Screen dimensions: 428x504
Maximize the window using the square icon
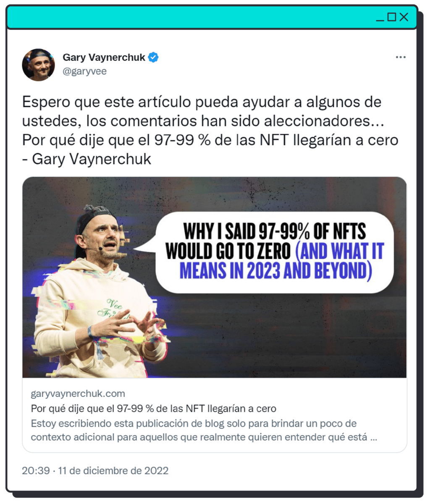(391, 17)
